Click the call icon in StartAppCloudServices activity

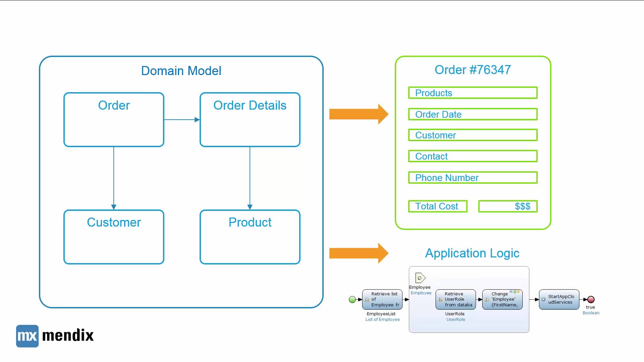tap(543, 300)
